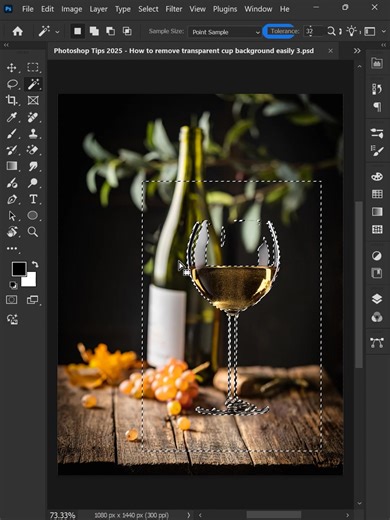Open the File menu

28,9
